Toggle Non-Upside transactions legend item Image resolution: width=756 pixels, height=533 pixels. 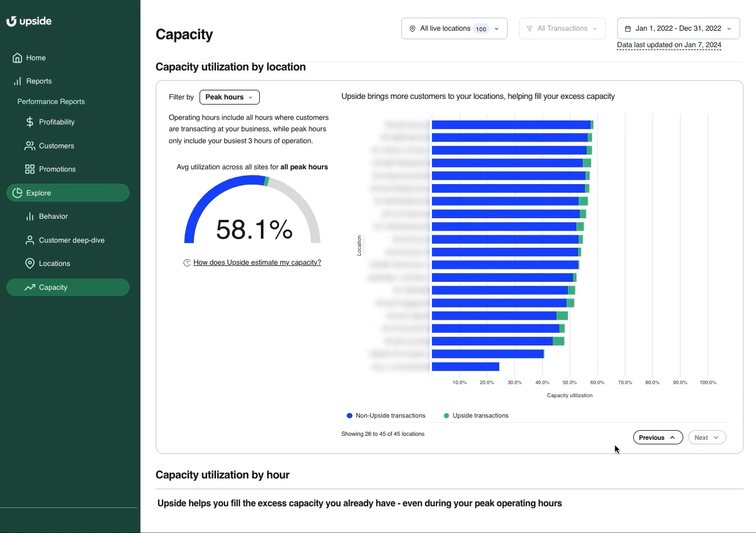[386, 416]
